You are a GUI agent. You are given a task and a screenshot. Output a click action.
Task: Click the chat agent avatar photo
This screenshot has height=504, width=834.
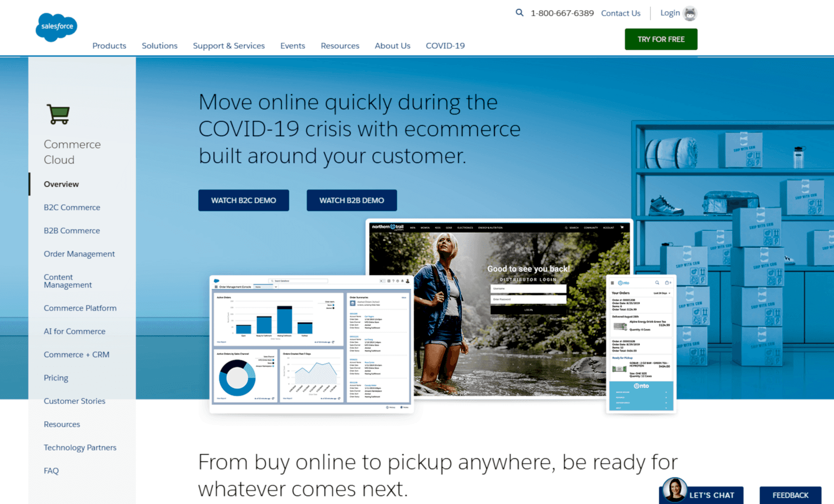pos(674,490)
